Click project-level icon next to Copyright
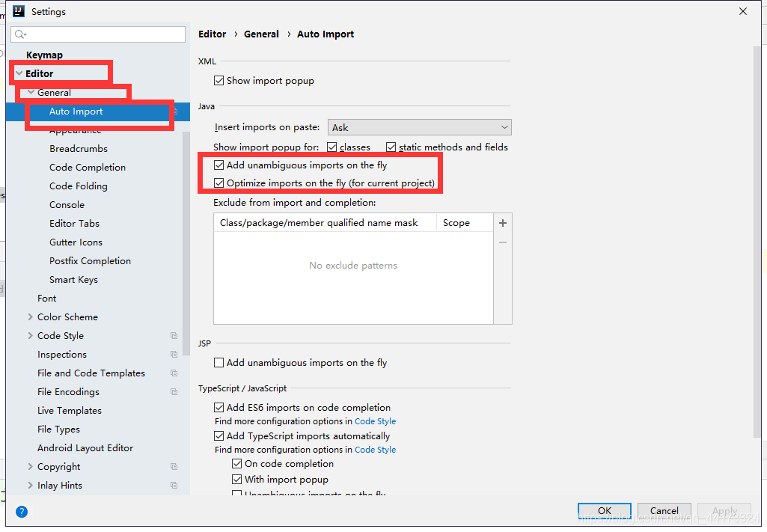 click(174, 466)
